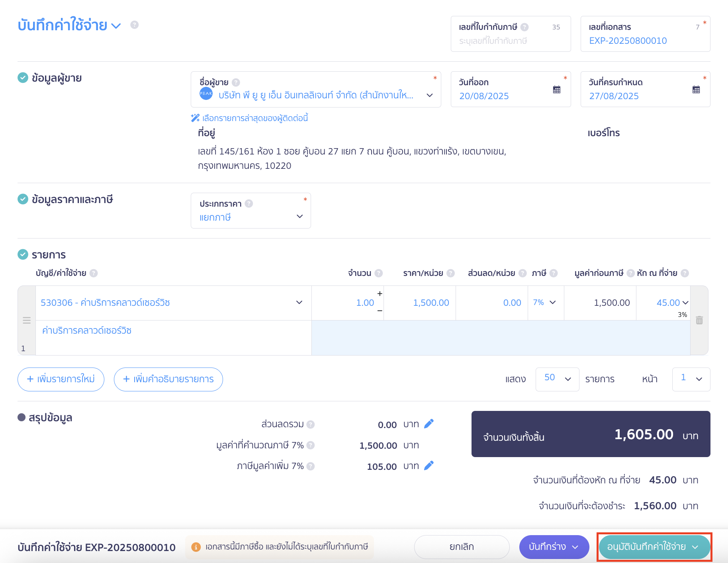Open the บันทึกค่าใช้จ่าย title menu
728x563 pixels.
[x=116, y=26]
